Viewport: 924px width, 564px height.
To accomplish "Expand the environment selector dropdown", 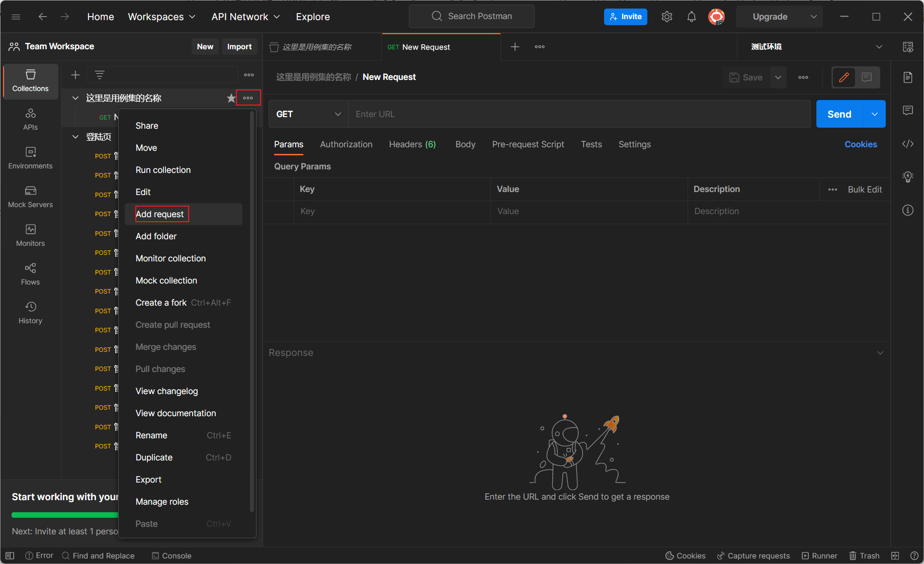I will [879, 47].
